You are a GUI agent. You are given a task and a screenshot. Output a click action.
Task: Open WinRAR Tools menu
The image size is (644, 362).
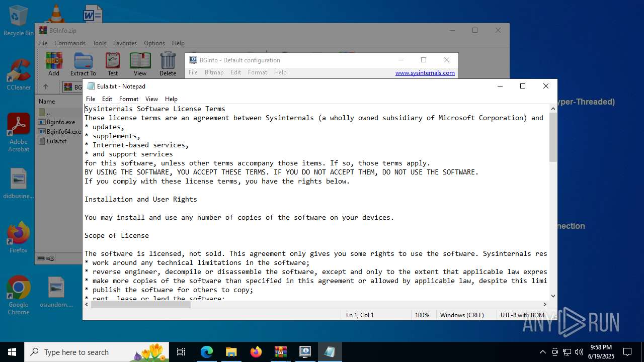99,43
